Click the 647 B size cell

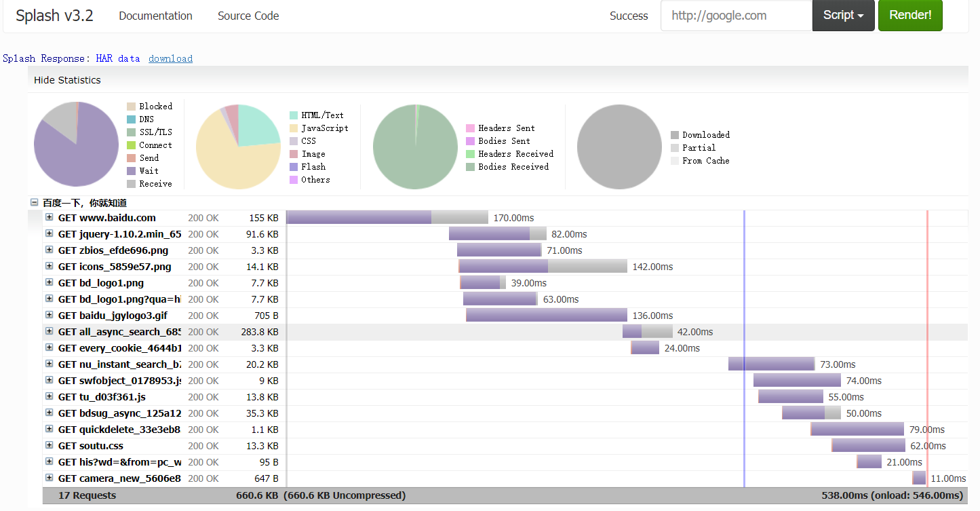point(267,478)
